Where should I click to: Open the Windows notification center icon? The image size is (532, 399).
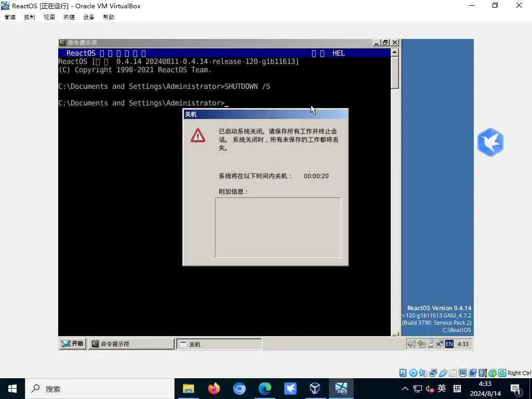[x=515, y=389]
